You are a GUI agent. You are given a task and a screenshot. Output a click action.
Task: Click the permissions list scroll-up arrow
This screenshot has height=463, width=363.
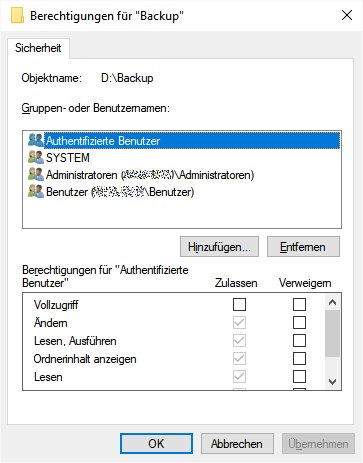point(332,302)
